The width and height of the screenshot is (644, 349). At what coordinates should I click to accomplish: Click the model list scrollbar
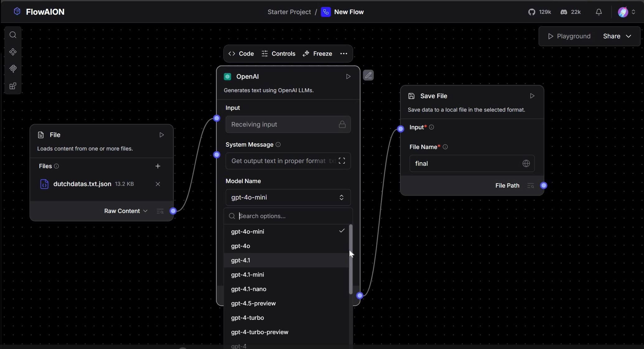(351, 259)
